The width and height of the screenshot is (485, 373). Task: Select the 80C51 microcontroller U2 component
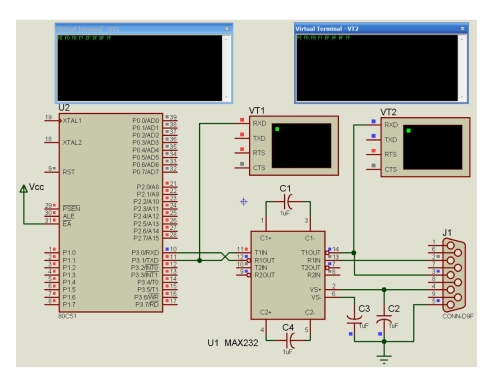111,213
